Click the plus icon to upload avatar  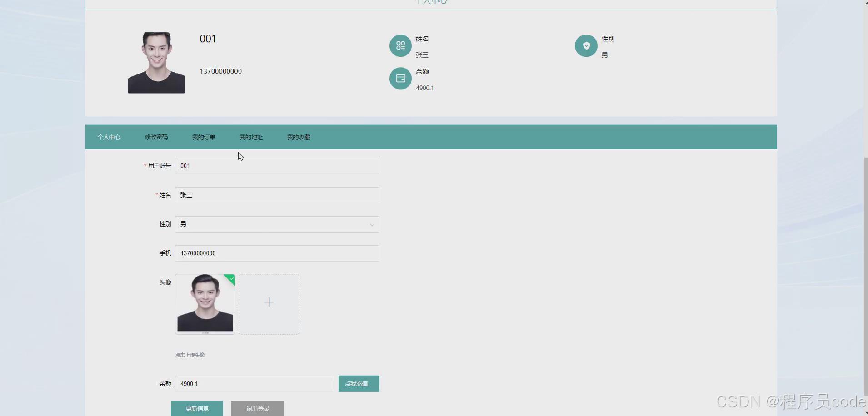pos(269,302)
